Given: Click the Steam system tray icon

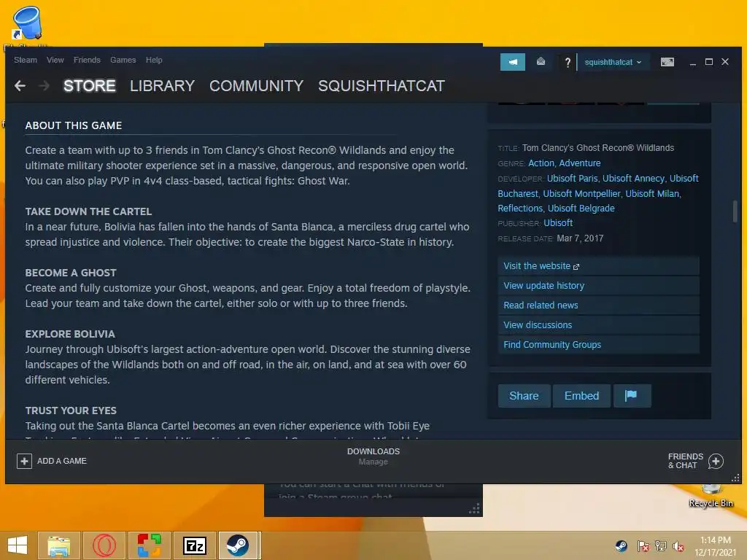Looking at the screenshot, I should [x=622, y=546].
